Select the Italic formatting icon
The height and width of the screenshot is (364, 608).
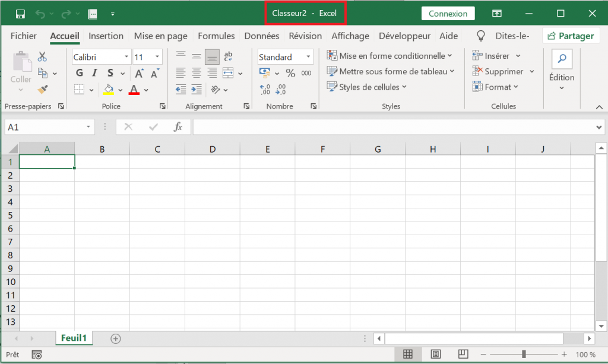(x=93, y=72)
